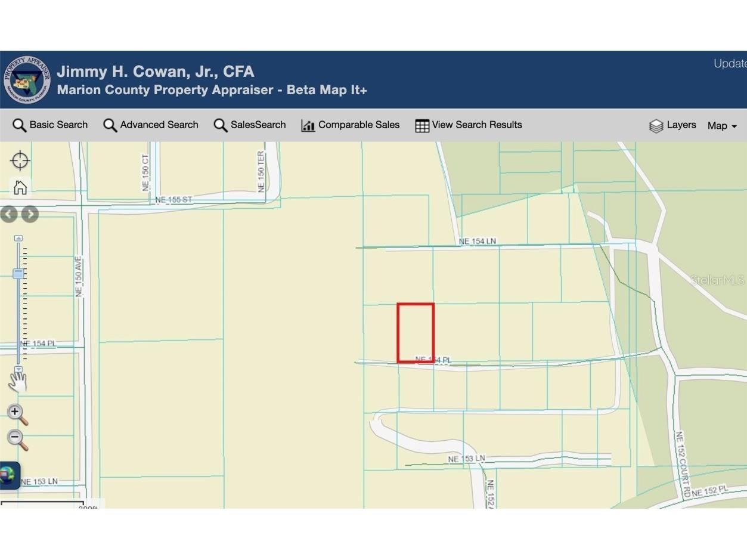This screenshot has height=560, width=747.
Task: Open the basemap globe icon
Action: (x=10, y=475)
